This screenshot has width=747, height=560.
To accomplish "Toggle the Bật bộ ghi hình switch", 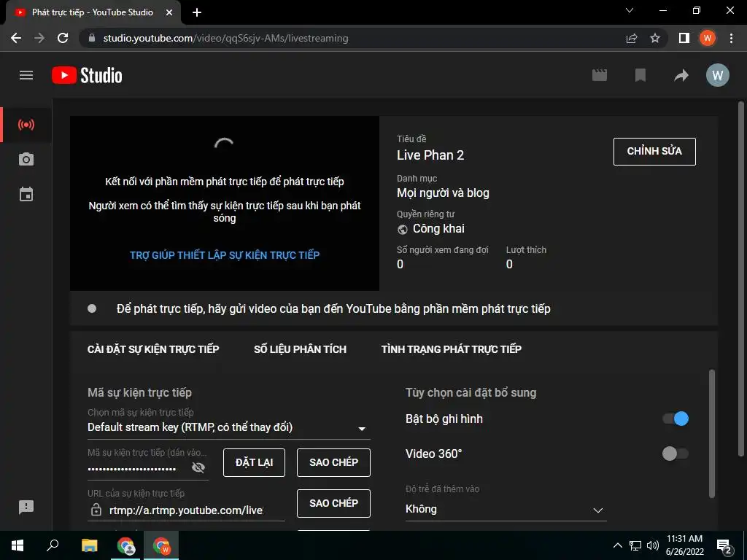I will point(676,419).
